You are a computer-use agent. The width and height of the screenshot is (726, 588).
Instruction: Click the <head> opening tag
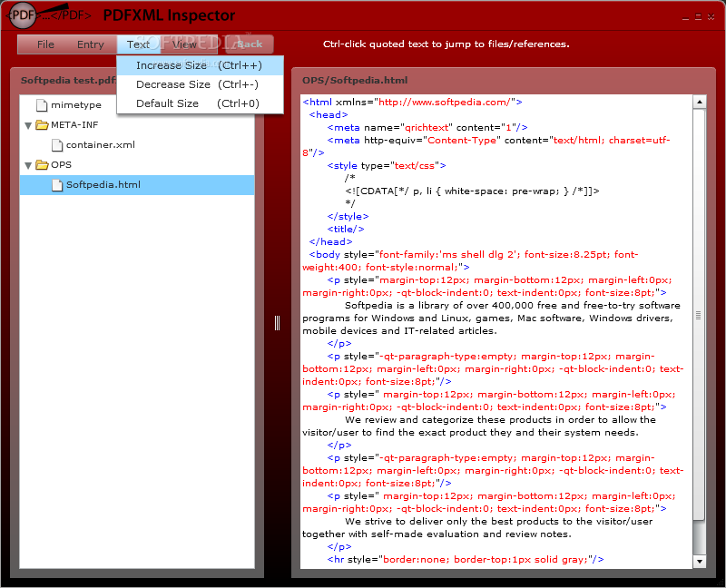click(329, 114)
